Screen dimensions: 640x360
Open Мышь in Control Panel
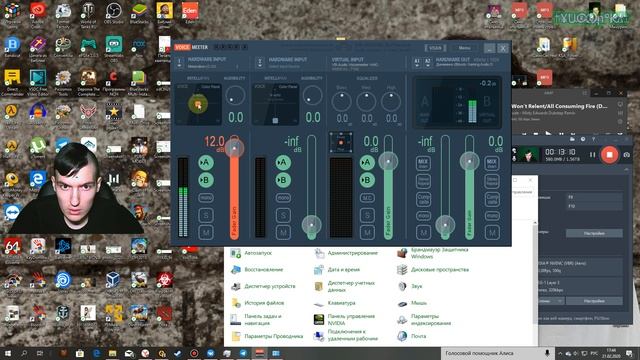(x=412, y=303)
